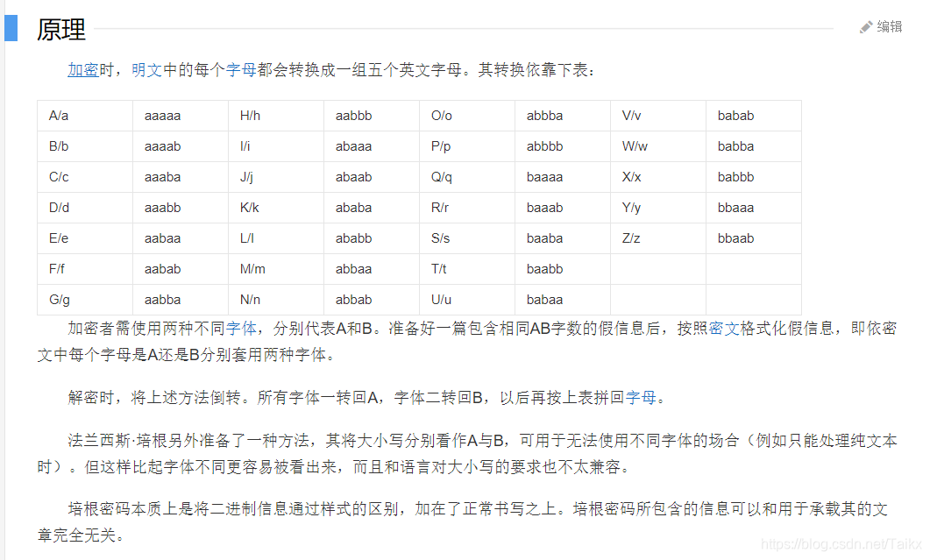Select table cell aaaaa
Viewport: 930px width, 560px height.
coord(181,116)
